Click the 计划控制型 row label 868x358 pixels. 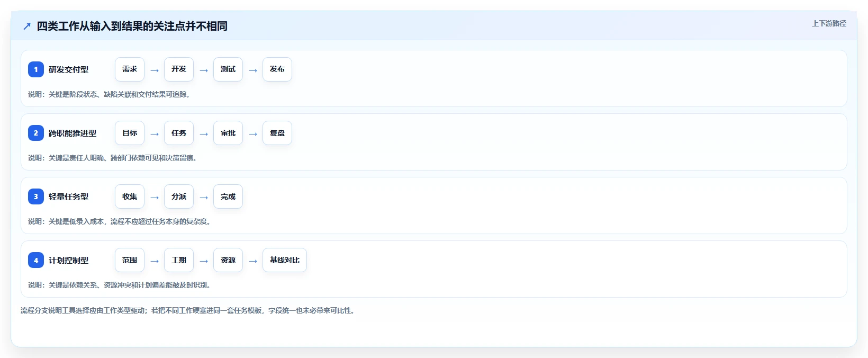click(69, 260)
